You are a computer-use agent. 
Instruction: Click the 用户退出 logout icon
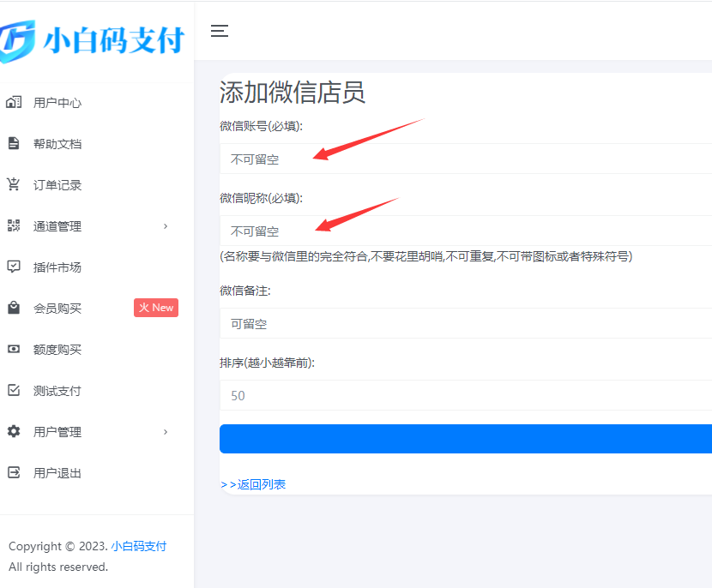pyautogui.click(x=14, y=472)
